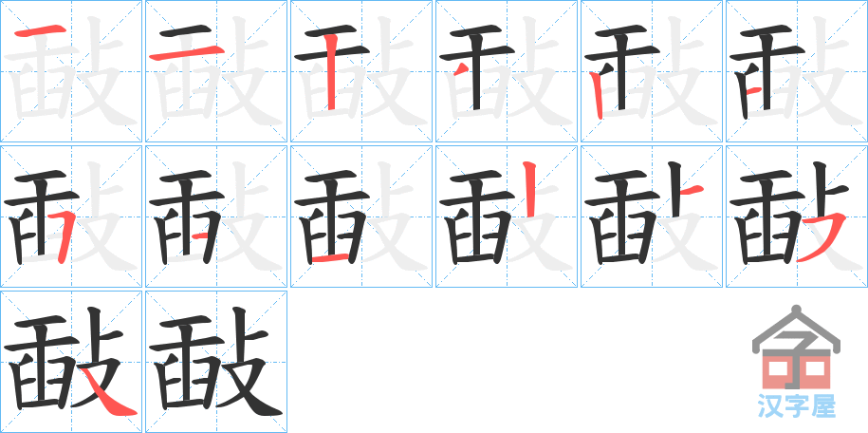The image size is (868, 433).
Task: Click the red final stroke in thirteenth tile
Action: click(x=112, y=395)
